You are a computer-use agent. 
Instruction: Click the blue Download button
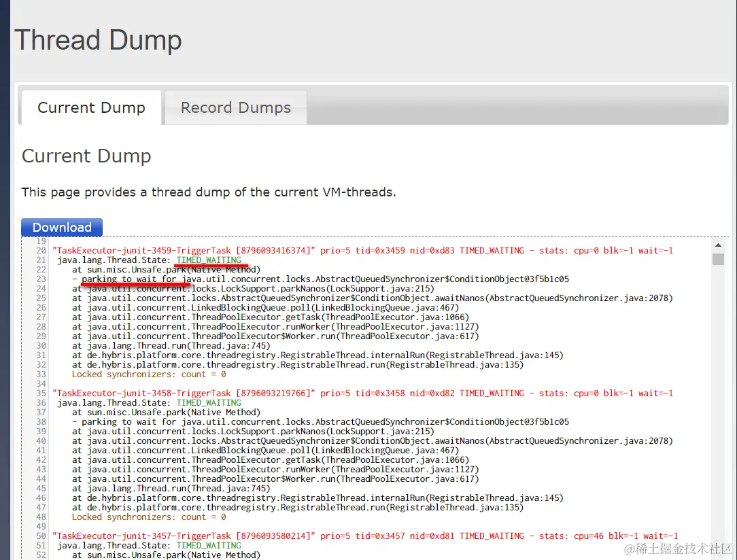62,228
